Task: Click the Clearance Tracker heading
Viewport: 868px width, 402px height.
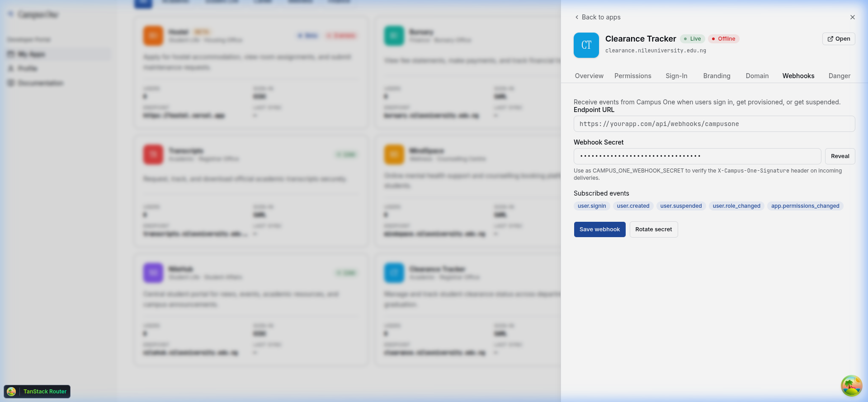Action: (641, 39)
